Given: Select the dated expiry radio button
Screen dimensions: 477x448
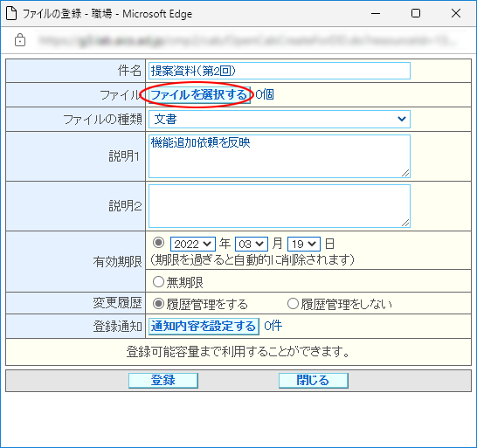Looking at the screenshot, I should point(158,243).
